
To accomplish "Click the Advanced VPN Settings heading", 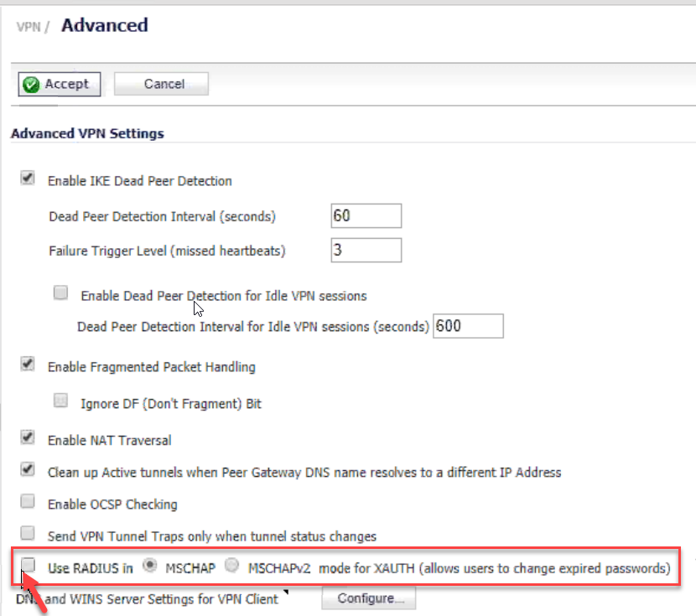I will pos(87,133).
